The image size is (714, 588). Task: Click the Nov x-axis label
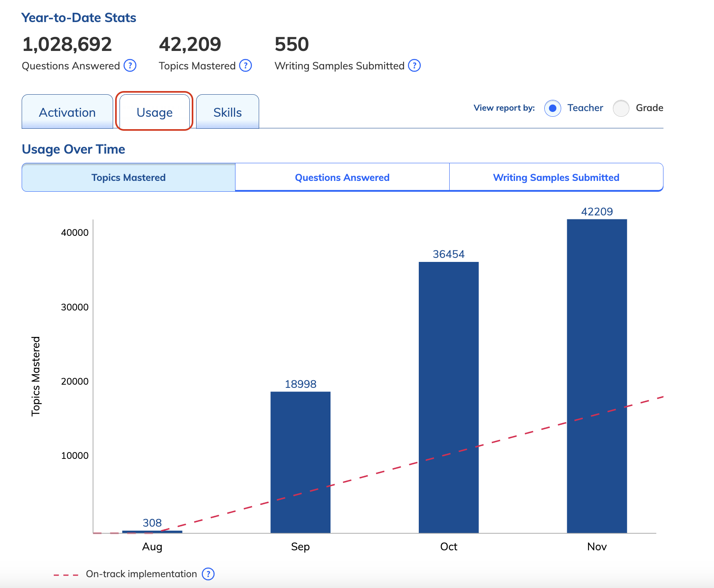coord(597,547)
